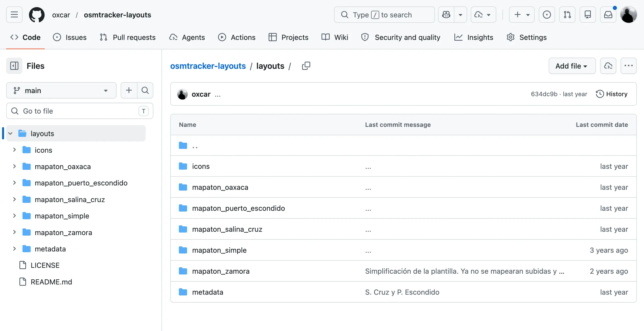Open the agents cloud dropdown in header
The image size is (644, 331).
[483, 15]
